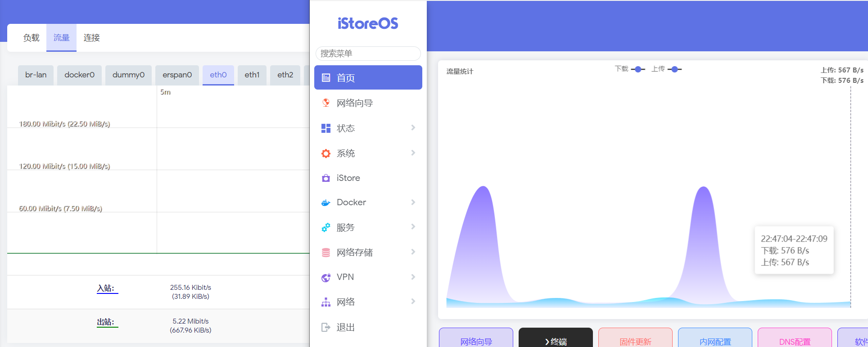868x347 pixels.
Task: Click the iStore shopping bag icon
Action: point(326,178)
